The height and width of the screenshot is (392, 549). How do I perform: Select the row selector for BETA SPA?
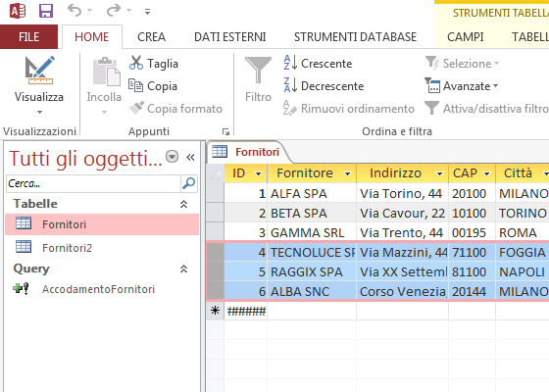coord(216,213)
